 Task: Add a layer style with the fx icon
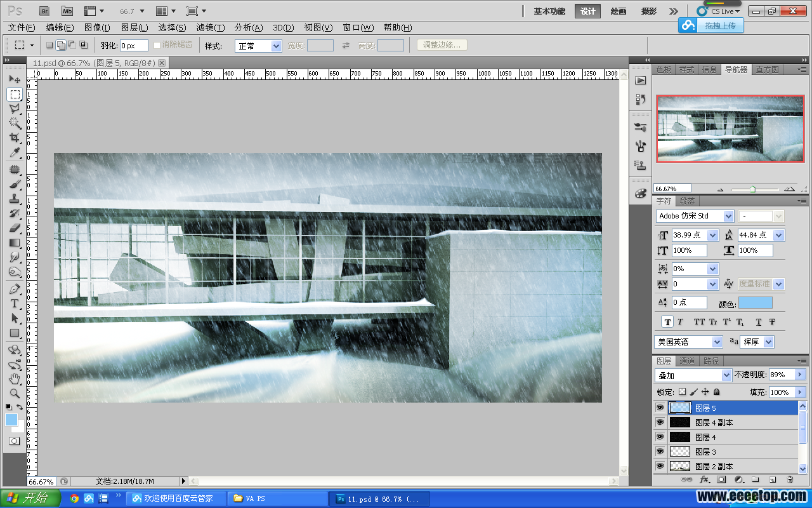(704, 479)
